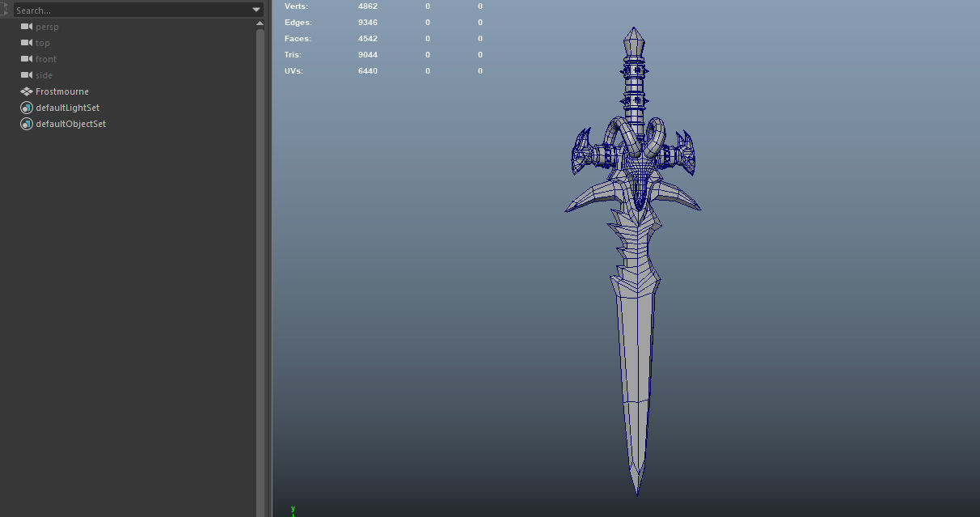Select the Frostmourne object name
Viewport: 980px width, 517px height.
pyautogui.click(x=62, y=91)
